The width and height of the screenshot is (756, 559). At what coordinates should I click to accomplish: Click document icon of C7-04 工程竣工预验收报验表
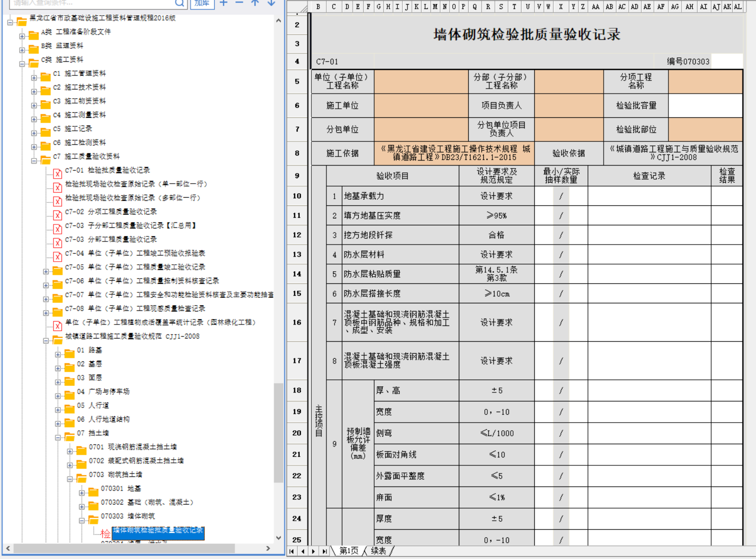click(x=57, y=257)
